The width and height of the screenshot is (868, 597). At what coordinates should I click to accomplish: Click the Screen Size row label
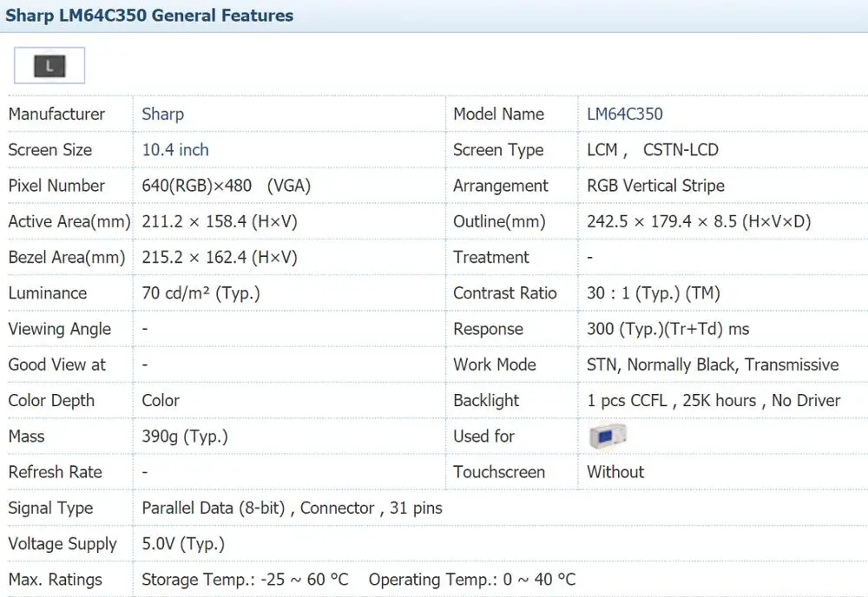(49, 150)
